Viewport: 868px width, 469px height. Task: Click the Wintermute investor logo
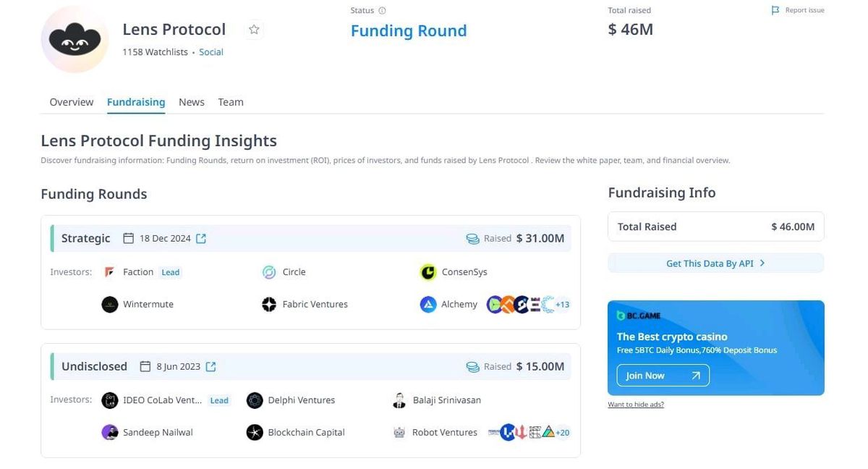[x=109, y=304]
